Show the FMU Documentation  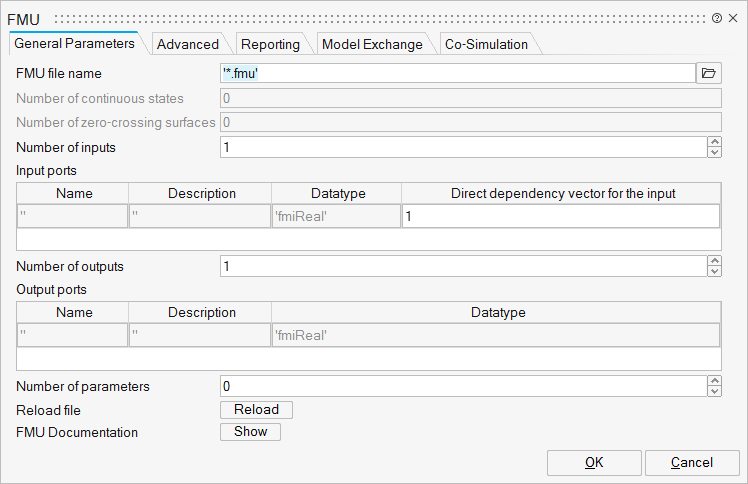coord(250,432)
